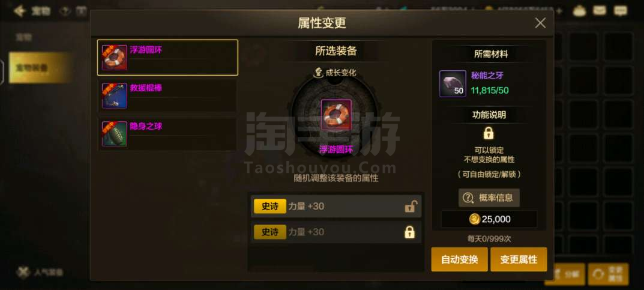Lock the first 力量 +30 attribute
Screen dimensions: 644x290
pyautogui.click(x=409, y=206)
